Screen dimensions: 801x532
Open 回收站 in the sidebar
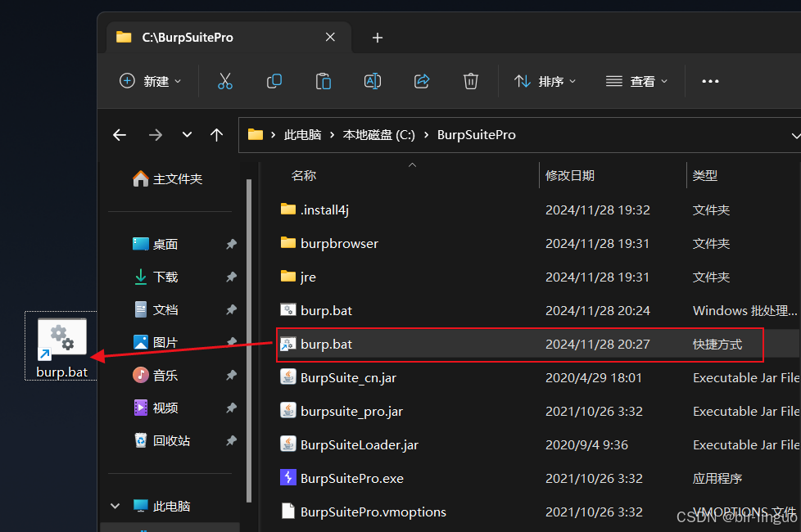coord(161,440)
